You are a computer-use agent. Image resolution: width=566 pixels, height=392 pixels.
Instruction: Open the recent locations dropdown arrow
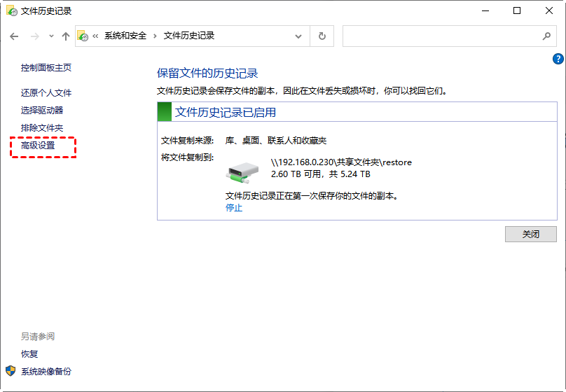click(50, 36)
